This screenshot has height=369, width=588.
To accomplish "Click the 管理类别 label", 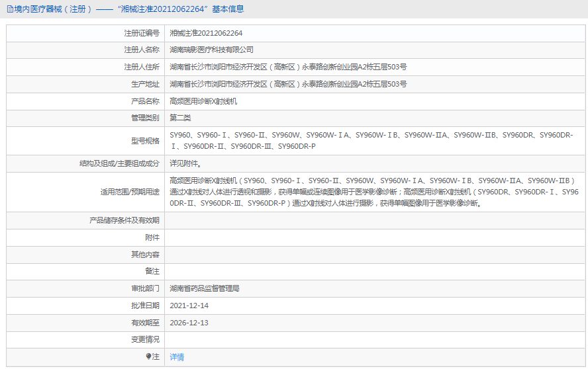I will click(x=145, y=118).
